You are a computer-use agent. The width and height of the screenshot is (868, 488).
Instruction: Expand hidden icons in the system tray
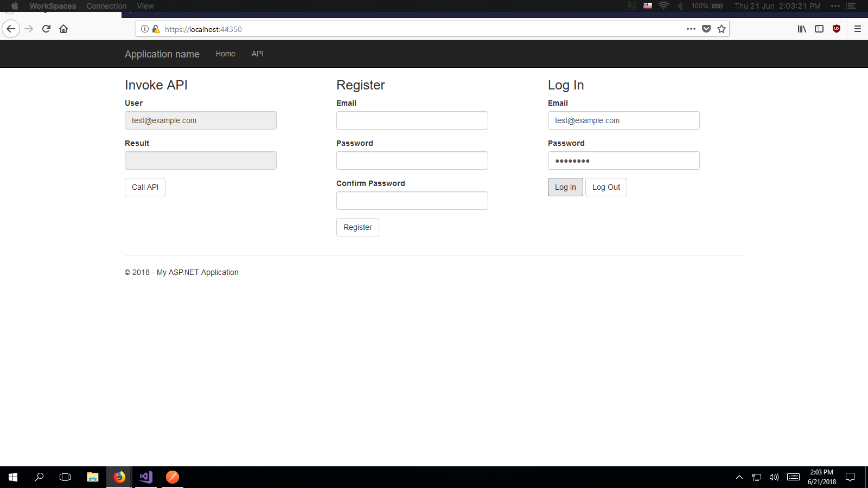[x=739, y=477]
